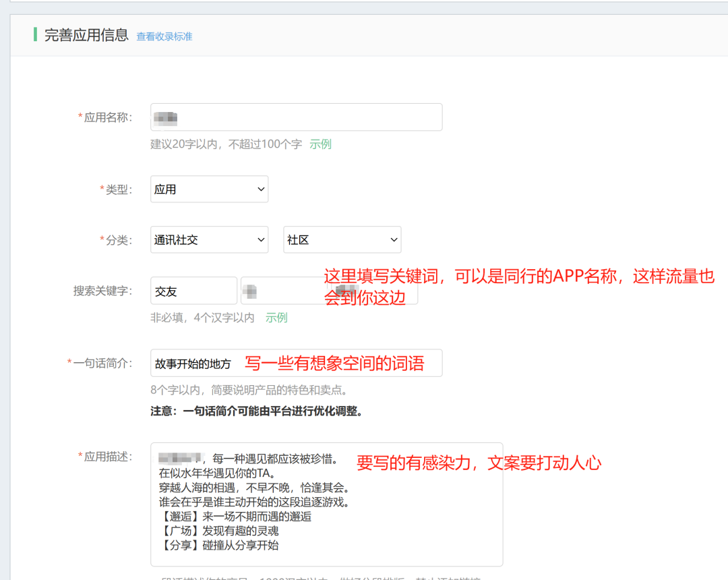Open the 社区 subcategory dropdown
The height and width of the screenshot is (580, 728).
tap(342, 239)
